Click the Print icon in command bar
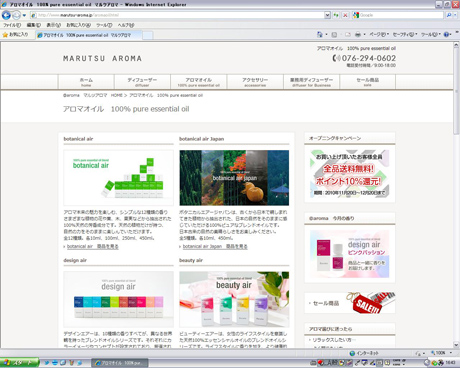The image size is (460, 368). 358,34
